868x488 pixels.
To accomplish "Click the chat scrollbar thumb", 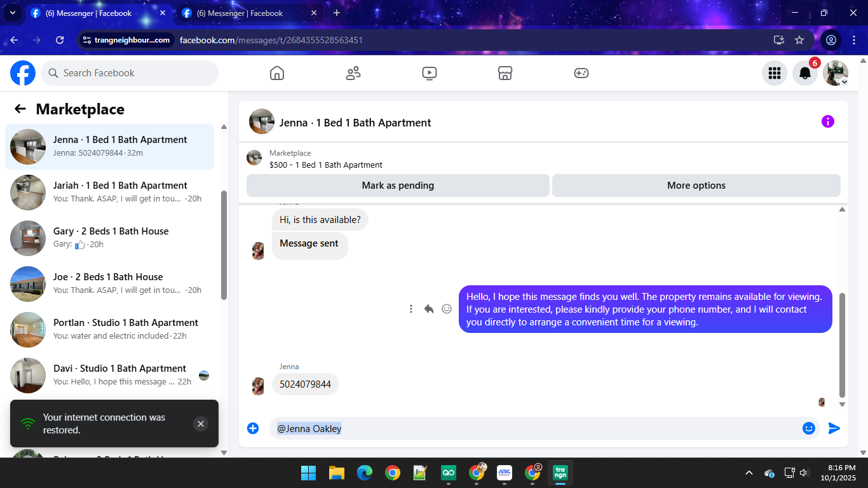I will coord(843,345).
